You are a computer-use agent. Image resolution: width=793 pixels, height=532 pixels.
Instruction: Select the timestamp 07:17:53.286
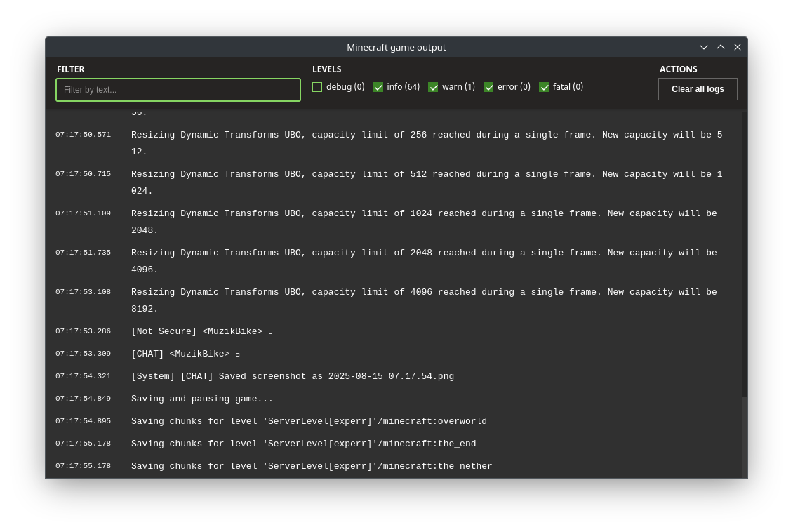pos(83,331)
